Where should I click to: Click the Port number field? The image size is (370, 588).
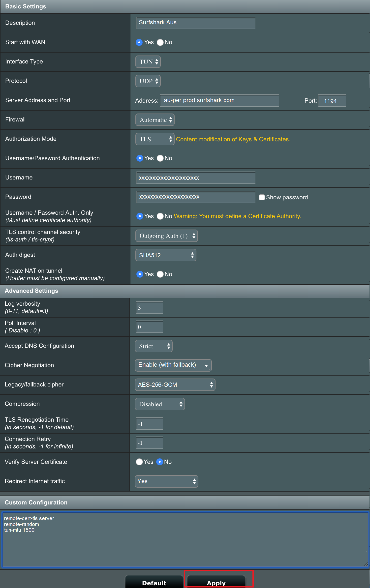(x=332, y=101)
